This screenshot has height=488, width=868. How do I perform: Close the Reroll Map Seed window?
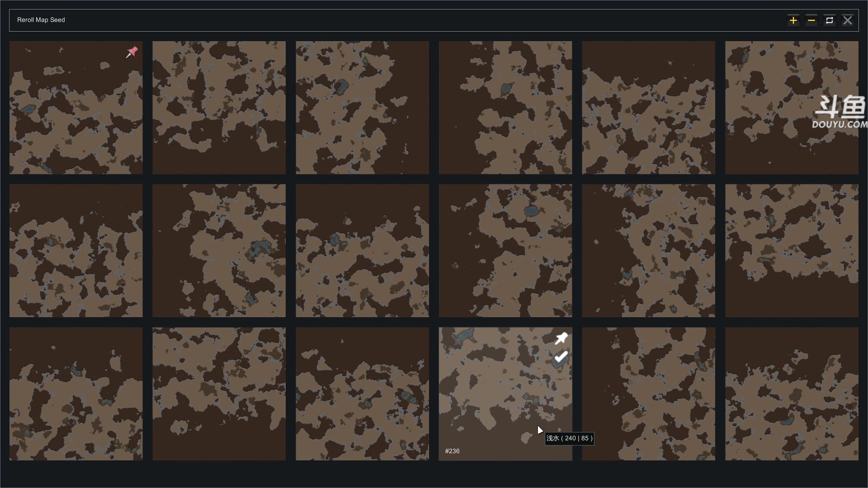tap(848, 20)
